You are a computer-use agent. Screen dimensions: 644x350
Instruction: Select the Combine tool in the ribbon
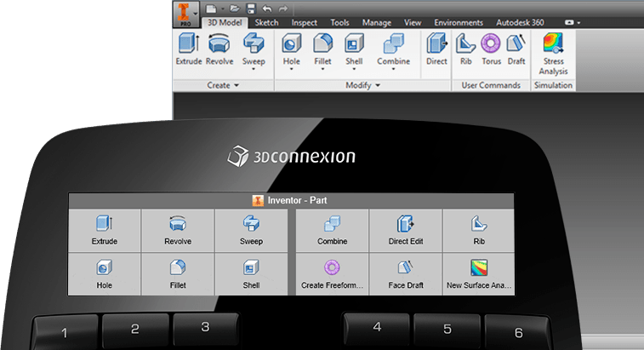(394, 49)
